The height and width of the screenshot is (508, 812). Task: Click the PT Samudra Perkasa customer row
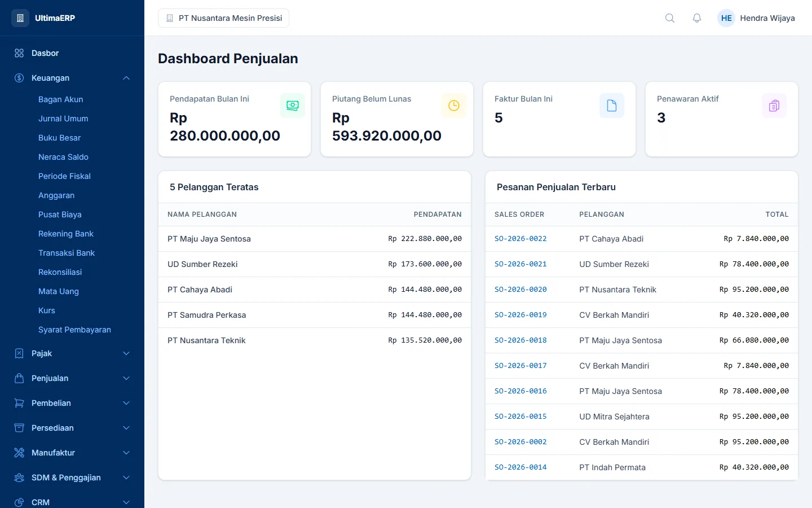coord(315,315)
